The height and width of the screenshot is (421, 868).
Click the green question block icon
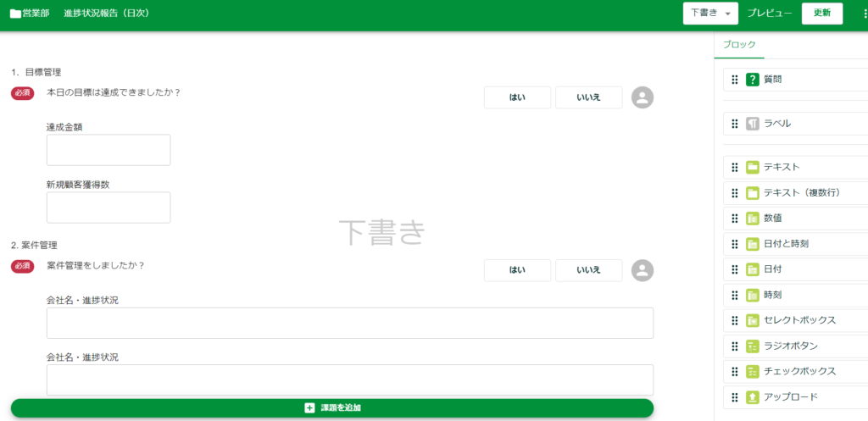pos(752,80)
